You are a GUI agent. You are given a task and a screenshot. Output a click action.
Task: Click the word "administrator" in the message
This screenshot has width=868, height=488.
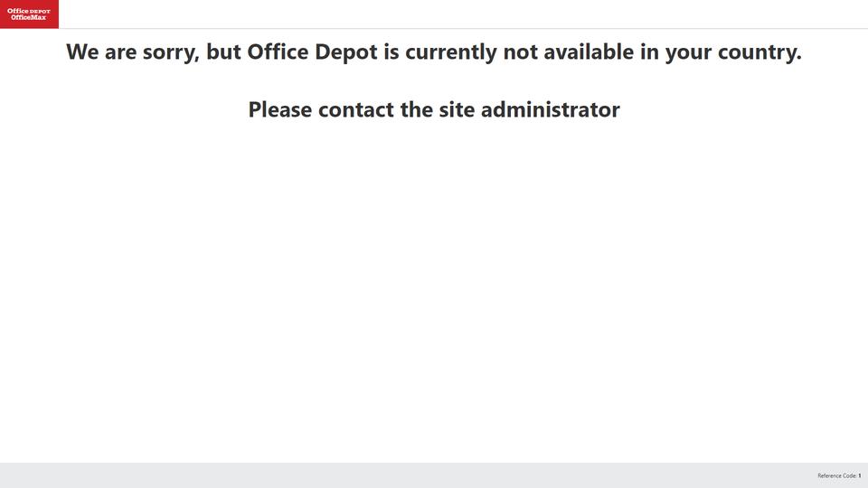pos(551,109)
